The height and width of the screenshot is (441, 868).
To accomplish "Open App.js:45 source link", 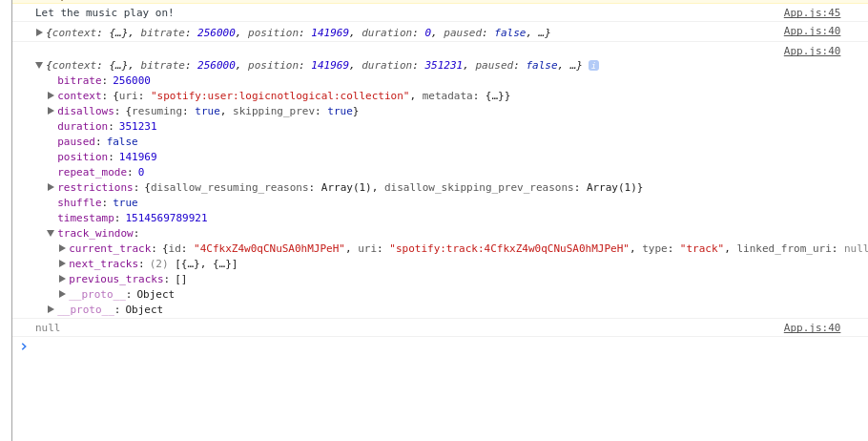I will click(812, 12).
